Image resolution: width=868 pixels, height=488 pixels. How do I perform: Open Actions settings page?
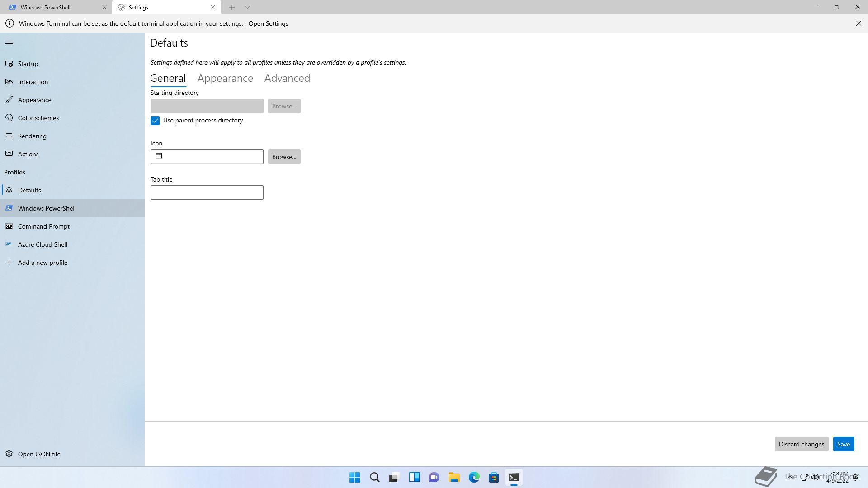click(x=72, y=154)
